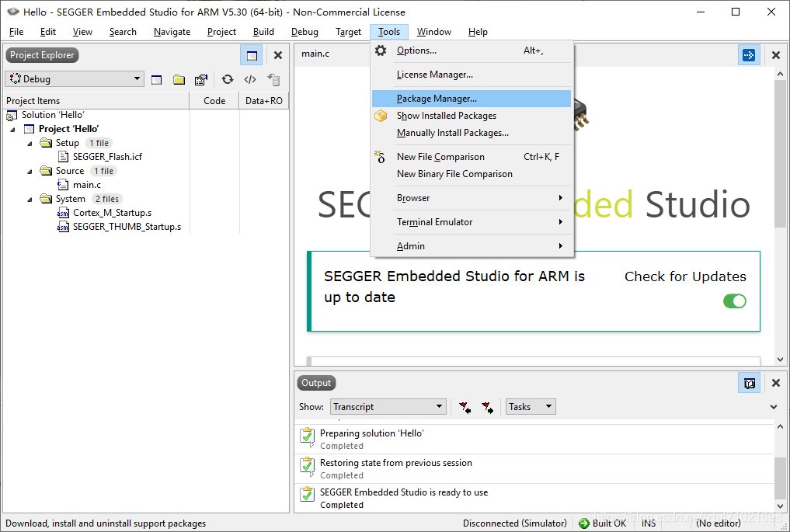Open the Window menu
The image size is (790, 532).
click(x=433, y=32)
